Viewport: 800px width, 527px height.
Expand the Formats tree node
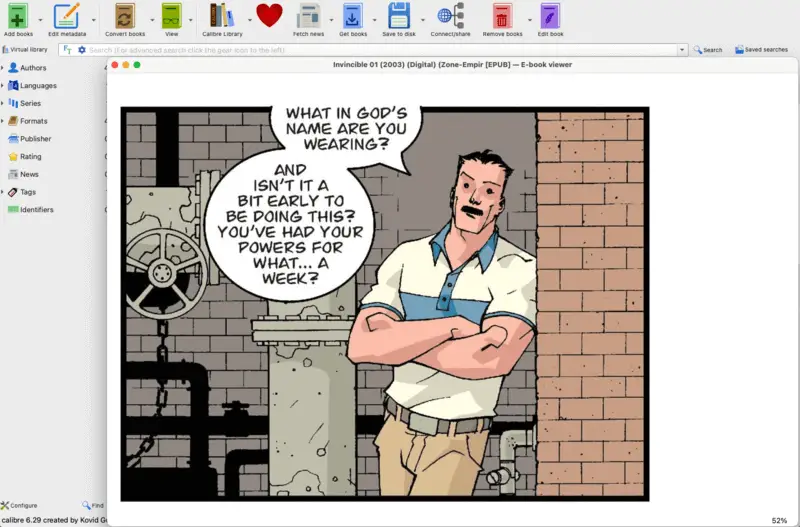click(3, 121)
